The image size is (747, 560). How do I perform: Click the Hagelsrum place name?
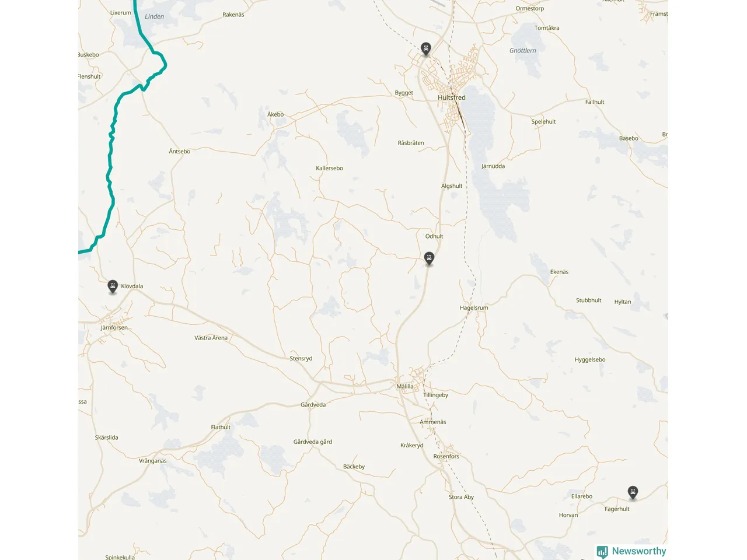click(474, 307)
